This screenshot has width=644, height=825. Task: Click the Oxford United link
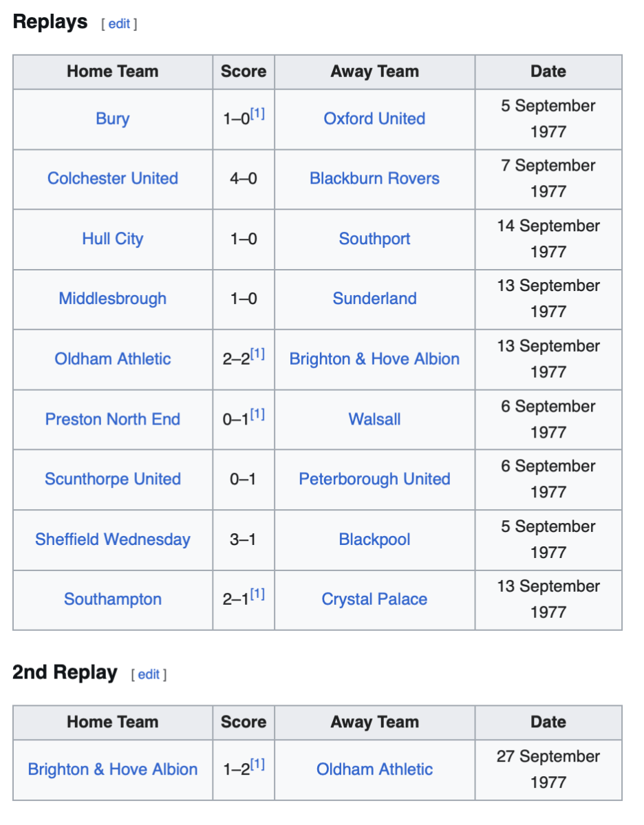click(x=374, y=119)
